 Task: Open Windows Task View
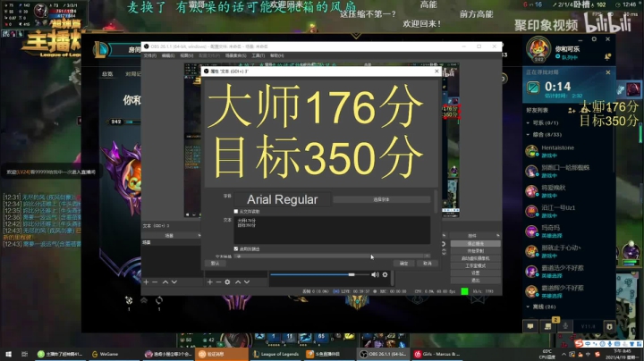click(25, 354)
